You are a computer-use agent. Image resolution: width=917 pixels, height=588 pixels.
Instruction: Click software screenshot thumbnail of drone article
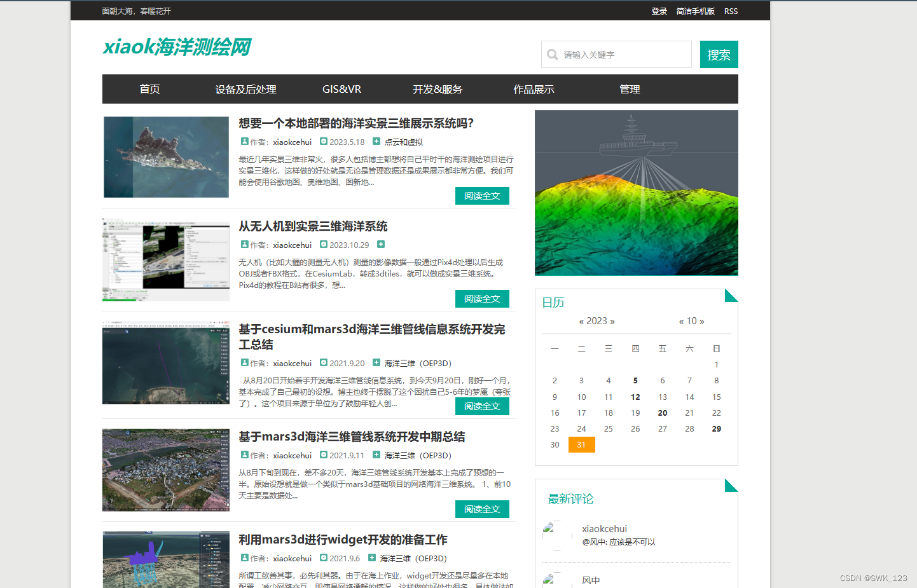coord(166,260)
